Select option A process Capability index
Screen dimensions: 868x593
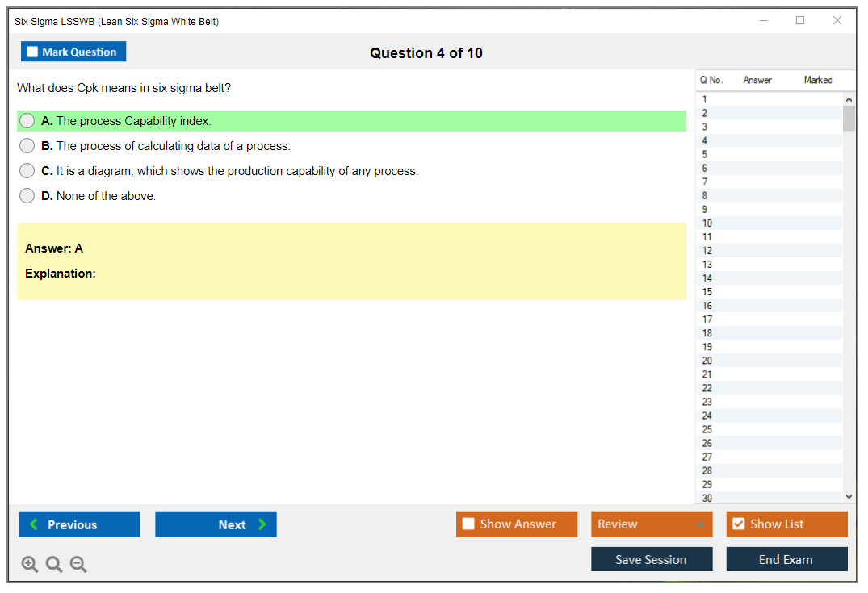click(x=27, y=121)
